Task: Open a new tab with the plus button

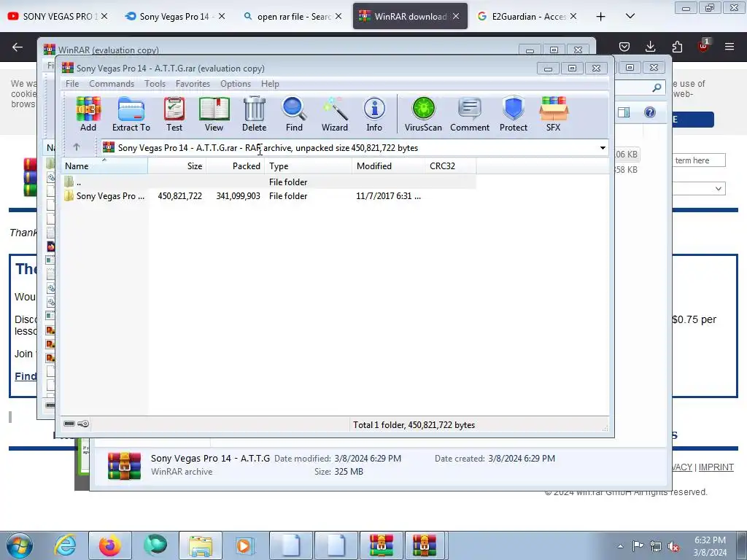Action: tap(601, 16)
